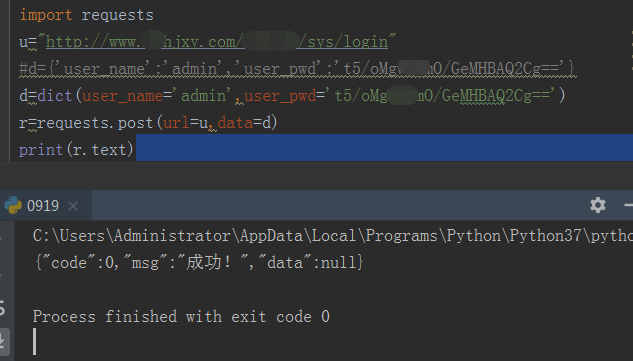Toggle the soft-wrap icon in the console sidebar
The image size is (633, 361).
coord(2,308)
